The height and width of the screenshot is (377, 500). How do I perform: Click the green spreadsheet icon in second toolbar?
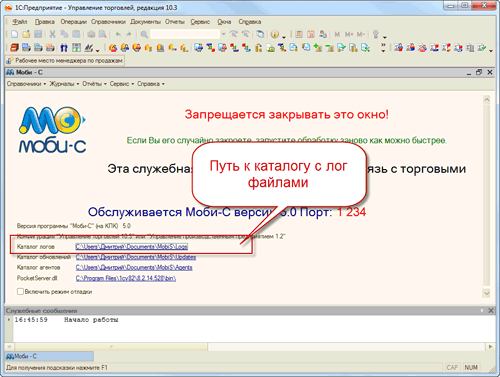[76, 48]
